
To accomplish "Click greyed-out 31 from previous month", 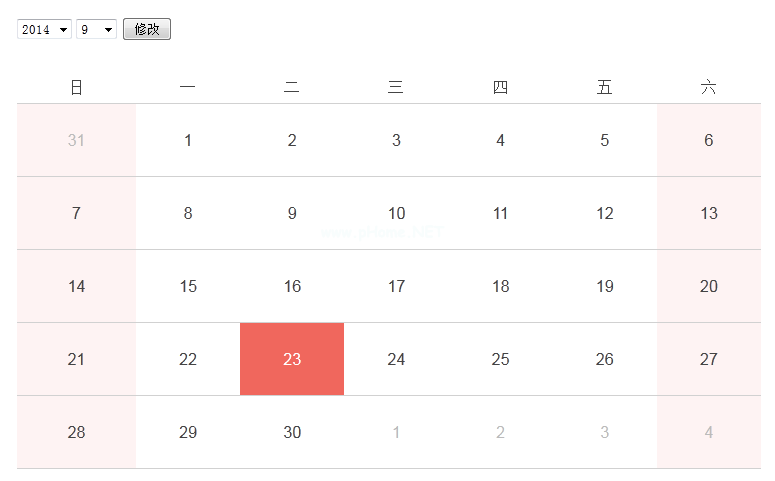I will pos(76,140).
